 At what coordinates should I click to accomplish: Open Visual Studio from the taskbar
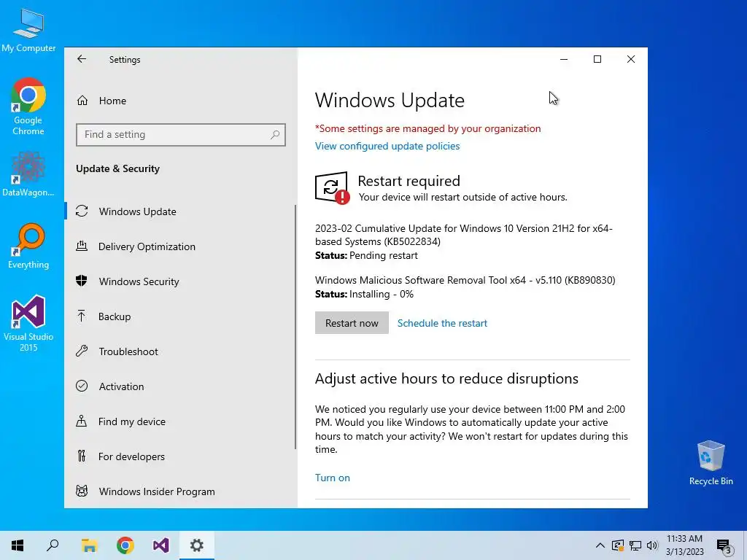click(x=161, y=545)
